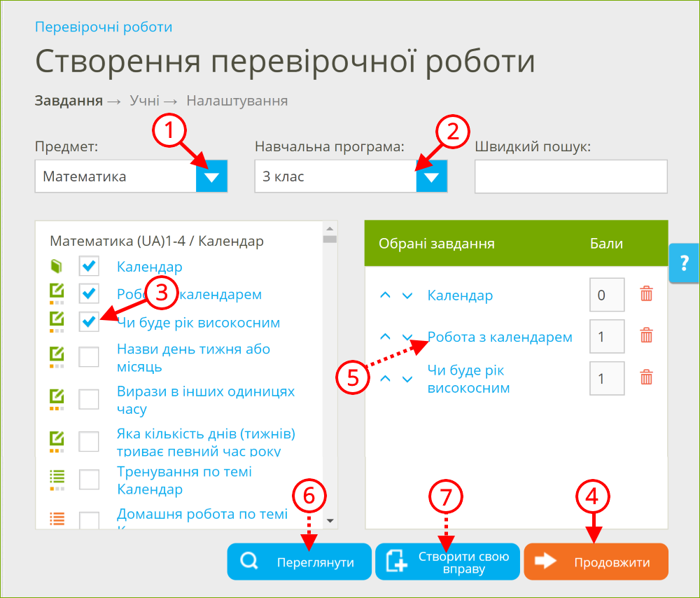Viewport: 700px width, 598px height.
Task: Open the Предмет dropdown showing Математика
Action: click(x=211, y=176)
